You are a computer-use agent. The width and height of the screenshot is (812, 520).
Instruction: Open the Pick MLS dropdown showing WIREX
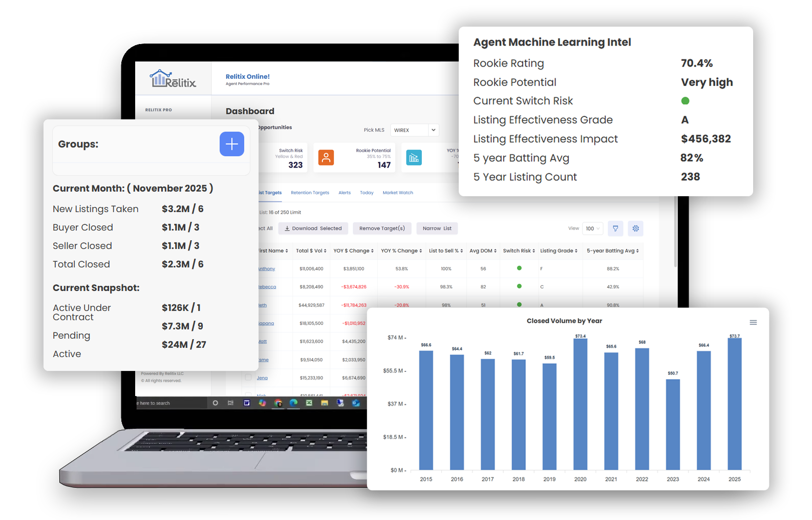[x=415, y=130]
